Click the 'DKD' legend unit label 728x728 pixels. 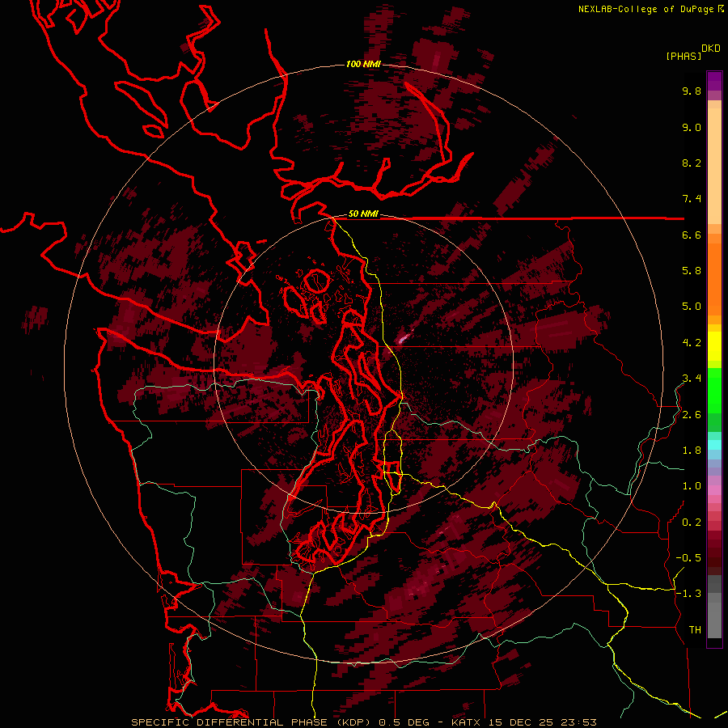pos(711,49)
